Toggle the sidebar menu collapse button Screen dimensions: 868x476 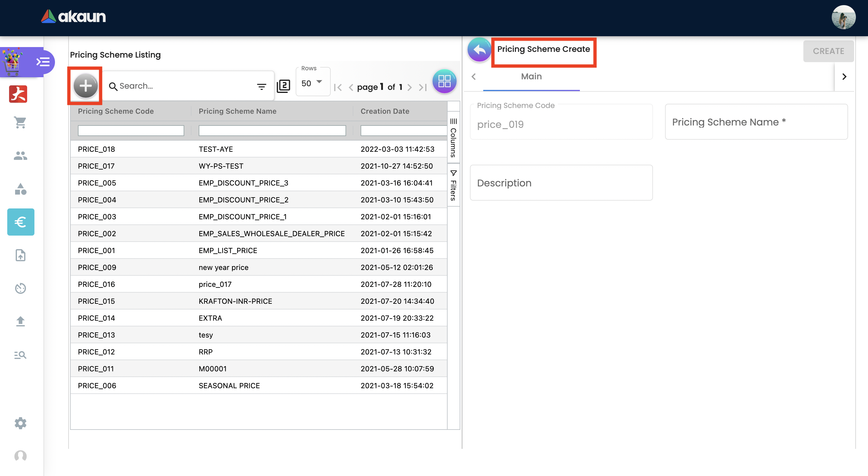[x=43, y=62]
